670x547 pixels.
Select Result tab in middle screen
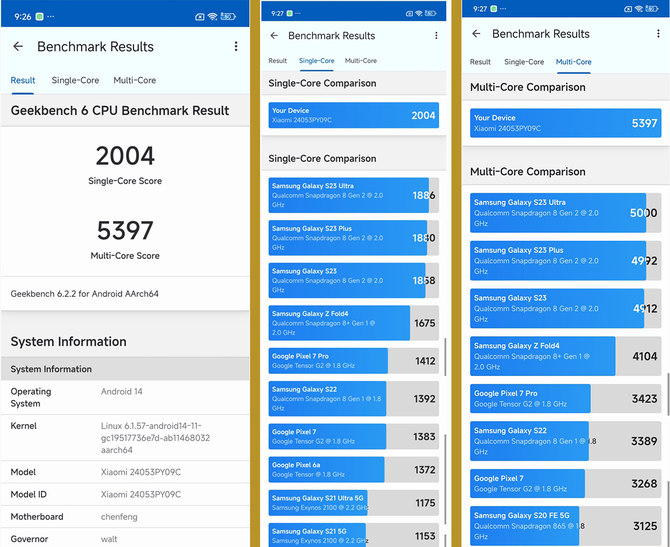(x=278, y=61)
